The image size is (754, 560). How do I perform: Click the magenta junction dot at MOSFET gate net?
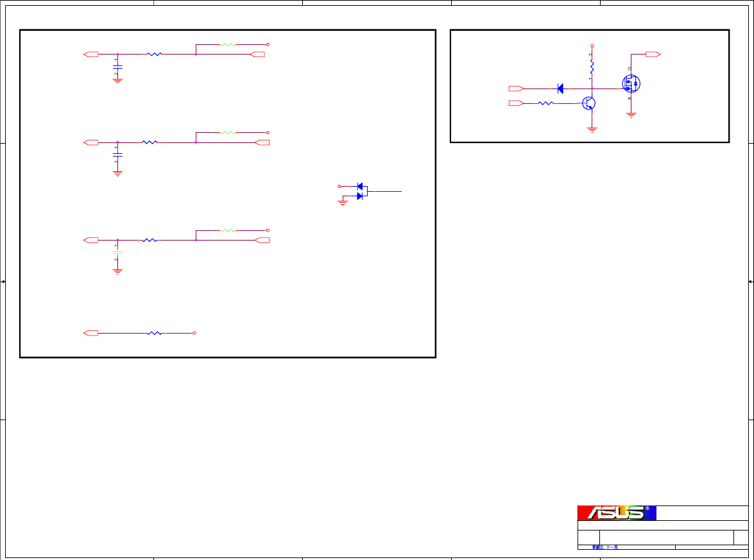[592, 89]
